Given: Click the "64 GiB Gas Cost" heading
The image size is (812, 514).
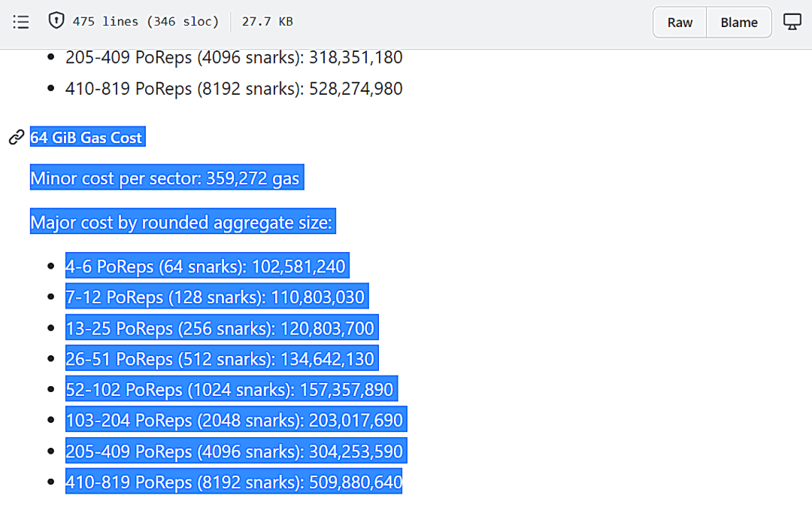Looking at the screenshot, I should [86, 138].
